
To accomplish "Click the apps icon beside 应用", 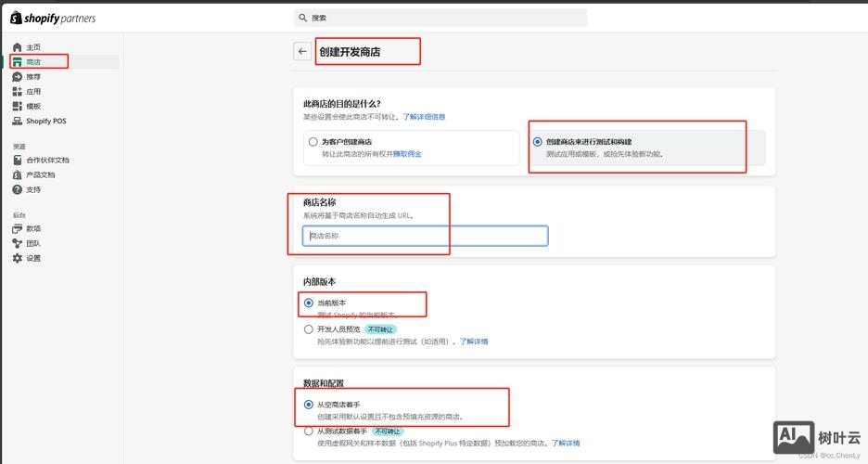I will click(18, 91).
